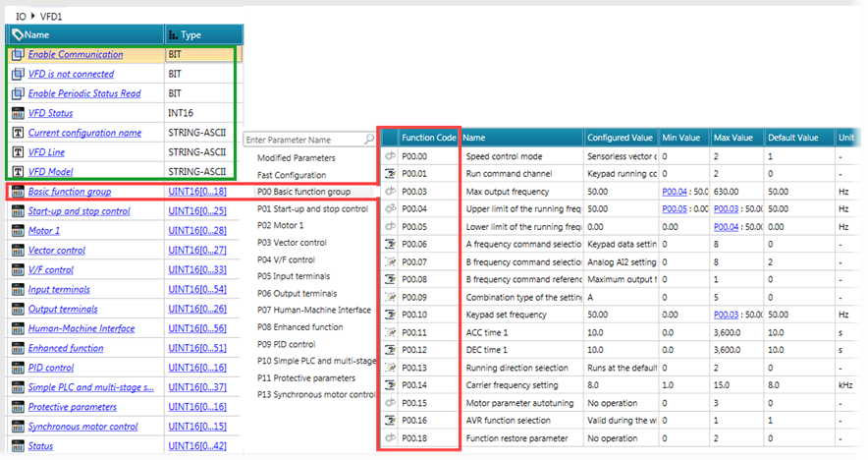Open the Basic function group link
The width and height of the screenshot is (868, 460).
point(69,192)
